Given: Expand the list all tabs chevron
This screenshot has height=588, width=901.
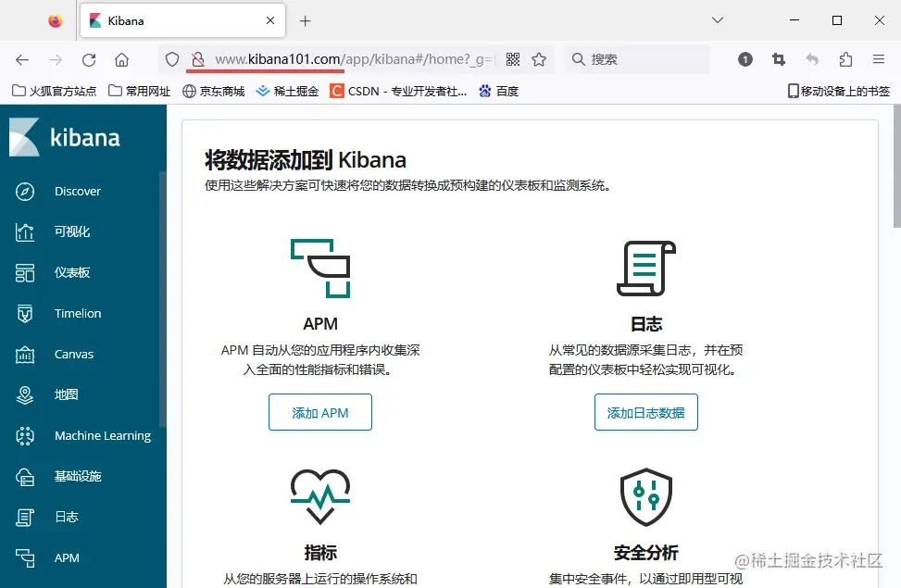Looking at the screenshot, I should pos(718,20).
